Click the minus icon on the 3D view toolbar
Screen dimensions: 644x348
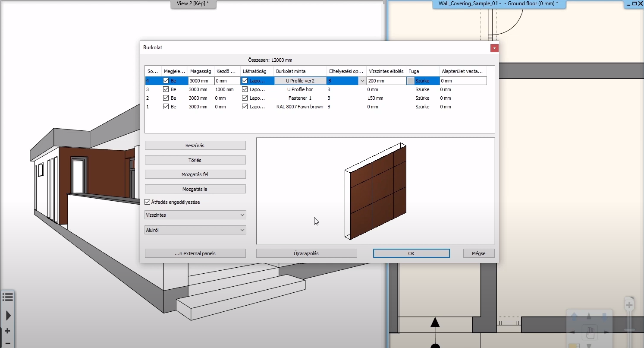point(7,343)
